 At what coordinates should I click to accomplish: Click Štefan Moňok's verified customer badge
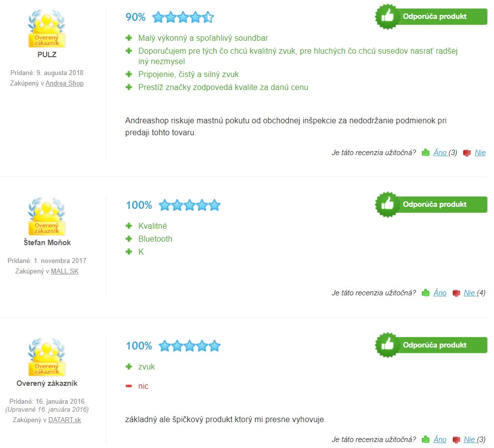pos(47,217)
